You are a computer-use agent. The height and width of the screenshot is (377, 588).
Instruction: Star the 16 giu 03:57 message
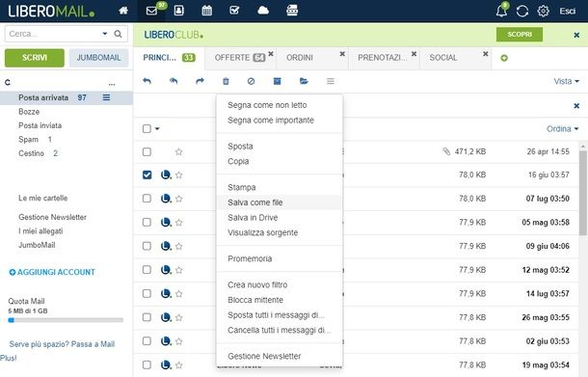tap(179, 175)
